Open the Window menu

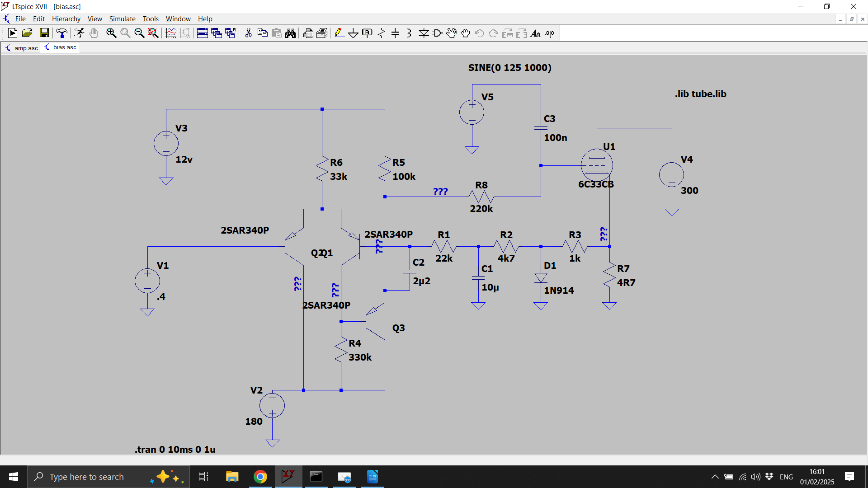(178, 19)
